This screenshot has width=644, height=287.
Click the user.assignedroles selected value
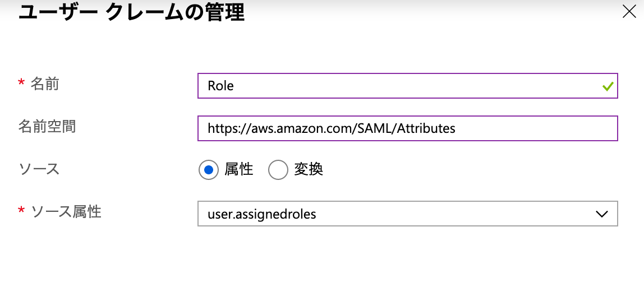click(x=261, y=214)
